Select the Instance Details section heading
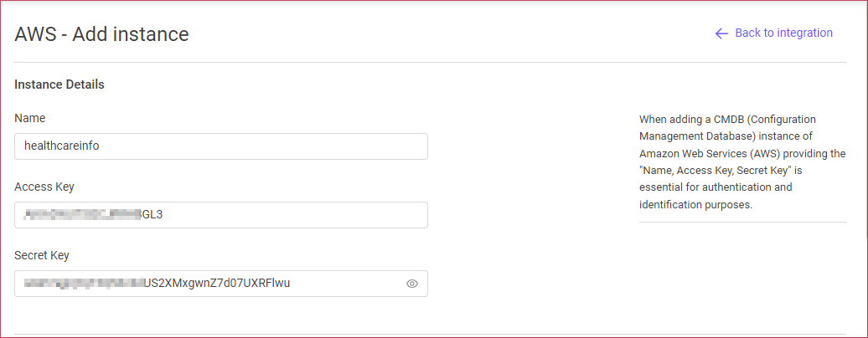The image size is (868, 338). (x=59, y=84)
